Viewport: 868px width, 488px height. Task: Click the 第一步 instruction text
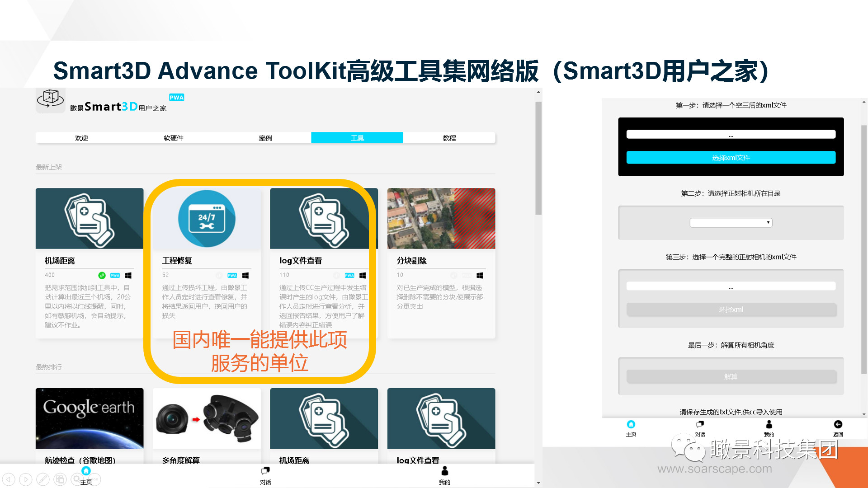731,105
